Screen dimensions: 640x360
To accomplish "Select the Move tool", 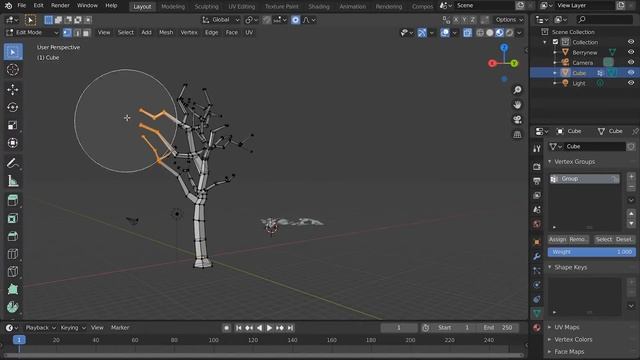I will tap(13, 89).
